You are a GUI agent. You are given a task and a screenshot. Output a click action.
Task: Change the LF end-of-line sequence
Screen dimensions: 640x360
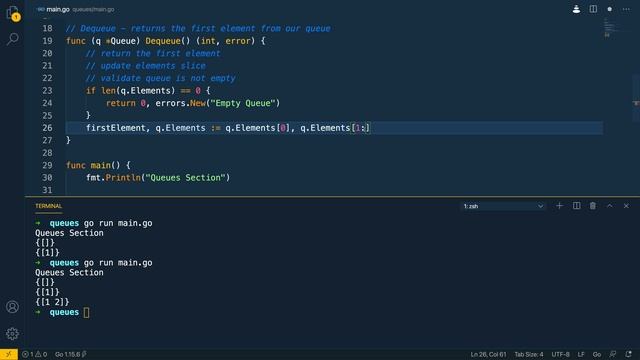click(x=581, y=354)
